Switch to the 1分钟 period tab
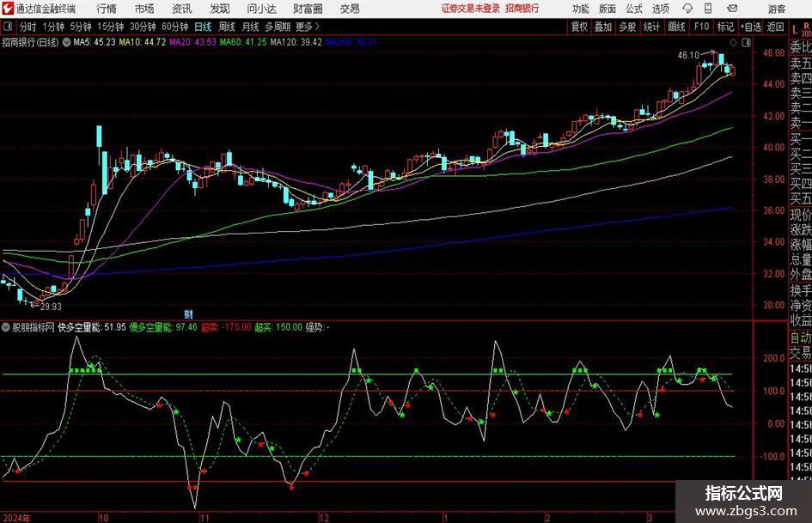This screenshot has width=812, height=523. [x=52, y=27]
